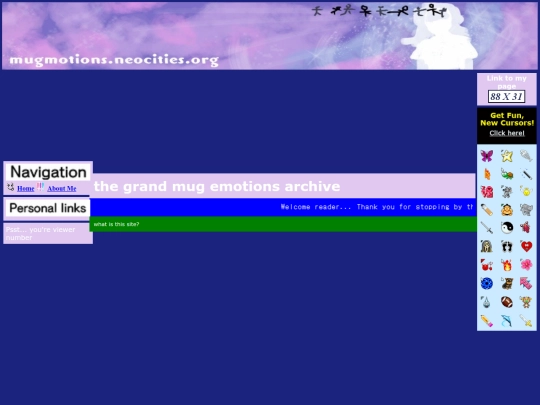Pick the green turtle cursor
Viewport: 540px width, 405px height.
tap(507, 174)
